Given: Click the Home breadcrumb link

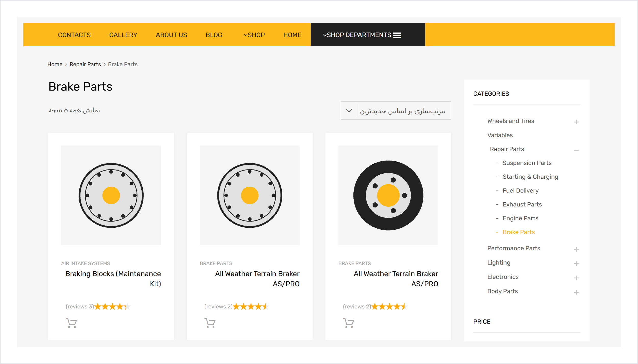Looking at the screenshot, I should tap(55, 64).
